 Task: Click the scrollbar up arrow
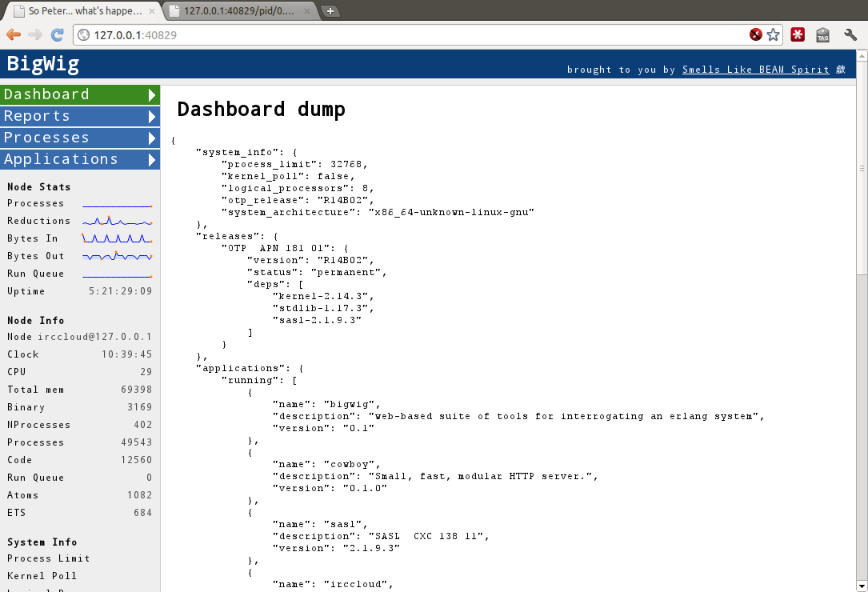(862, 55)
